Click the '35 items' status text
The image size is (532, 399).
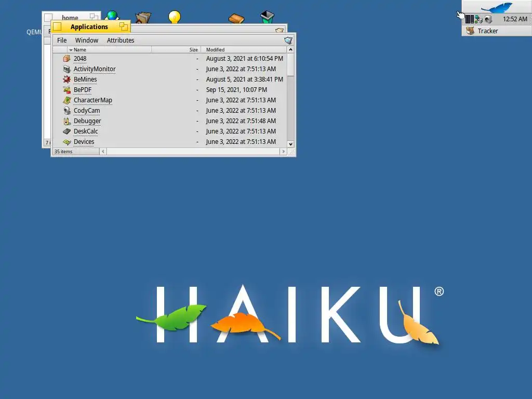(x=63, y=152)
